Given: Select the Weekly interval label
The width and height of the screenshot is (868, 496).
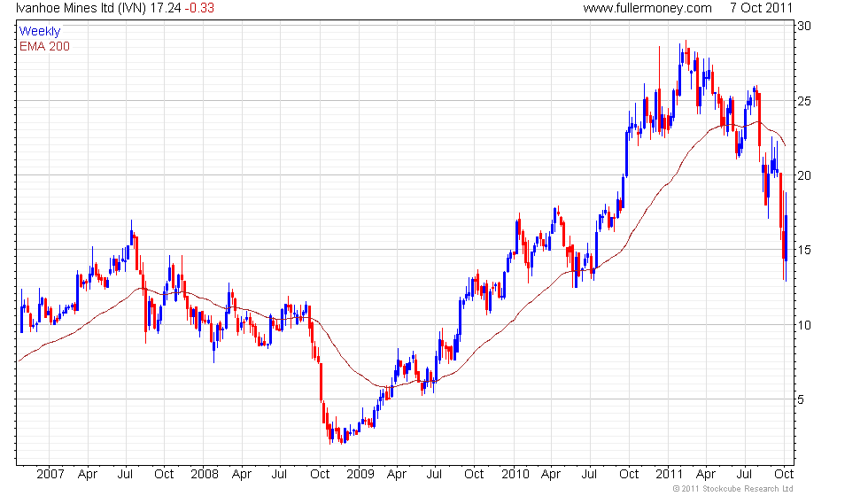Looking at the screenshot, I should 40,32.
